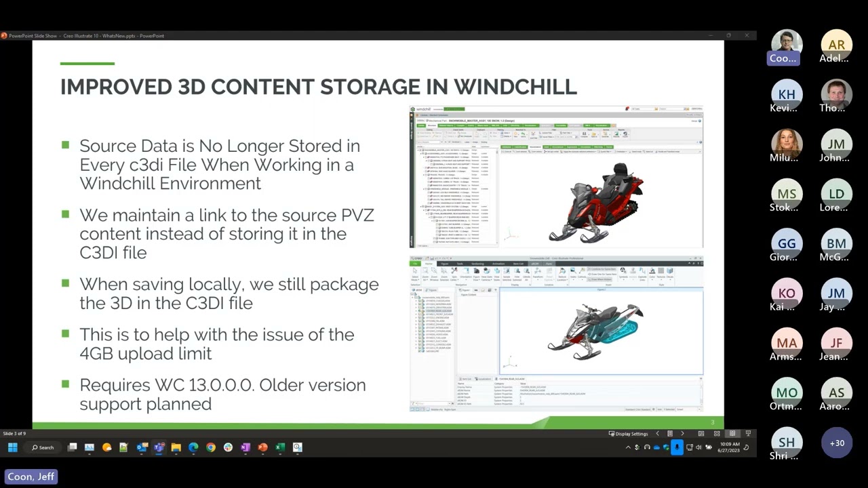This screenshot has width=868, height=488.
Task: Select participant avatar JF (Jean...)
Action: pyautogui.click(x=836, y=343)
